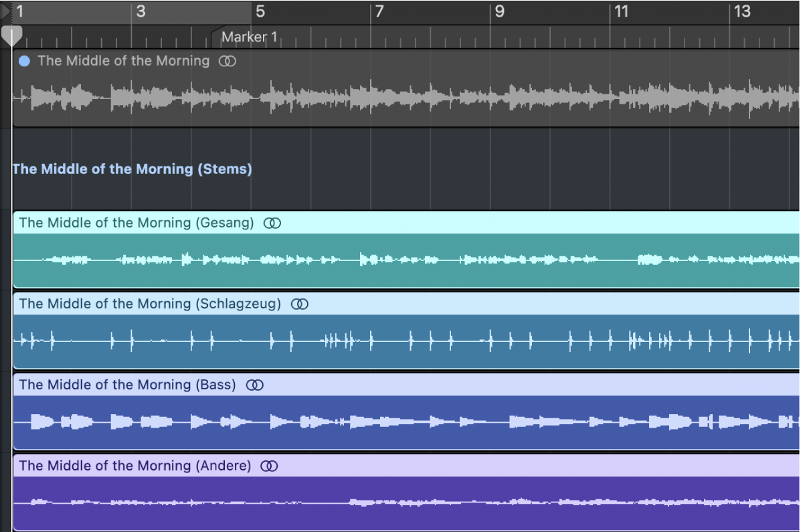
Task: Click bar 11 in the ruler
Action: click(x=621, y=11)
